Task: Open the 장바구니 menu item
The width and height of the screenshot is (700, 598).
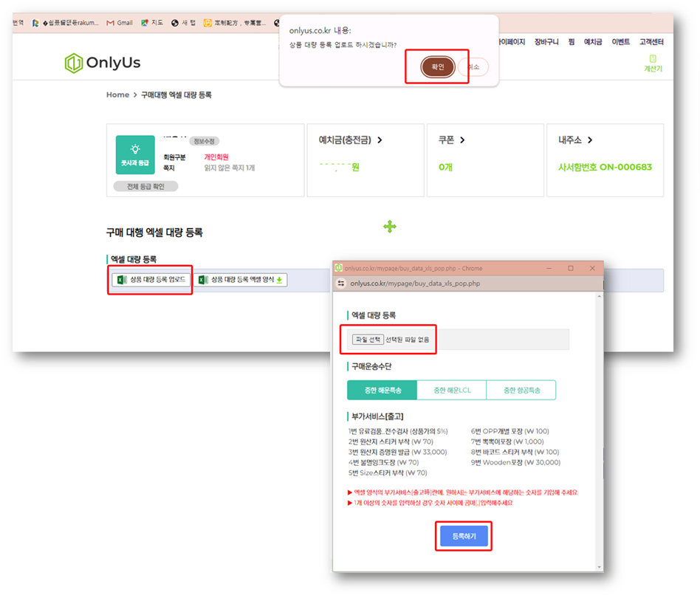Action: point(548,42)
